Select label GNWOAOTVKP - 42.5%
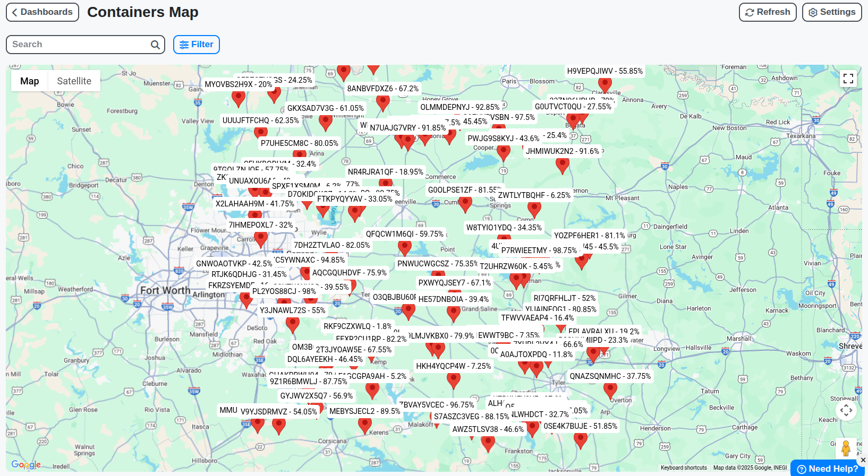 (234, 264)
